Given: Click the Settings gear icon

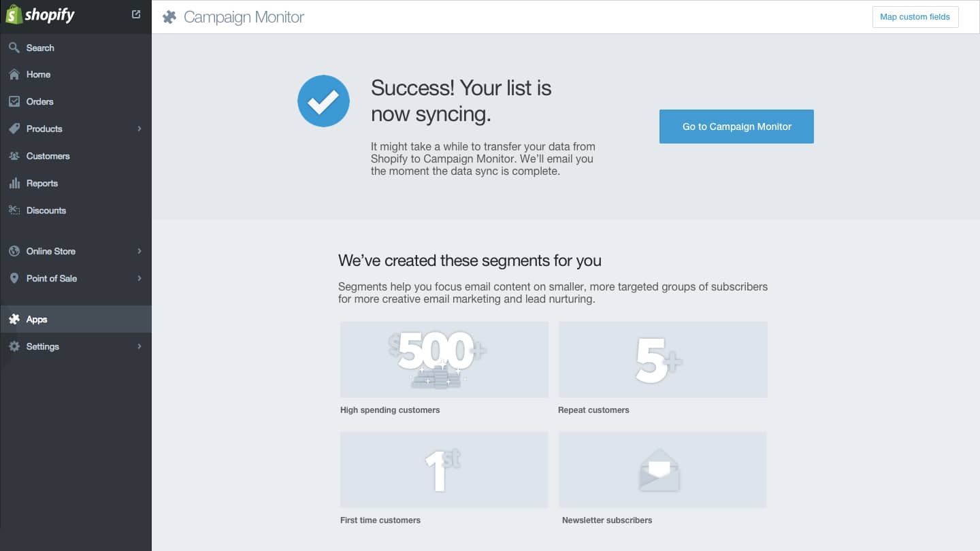Looking at the screenshot, I should [x=14, y=346].
